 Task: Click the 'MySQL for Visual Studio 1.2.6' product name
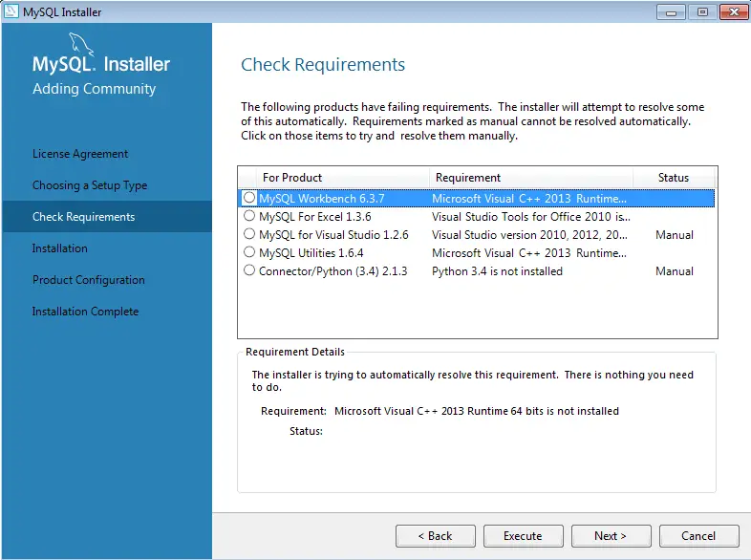pyautogui.click(x=333, y=235)
